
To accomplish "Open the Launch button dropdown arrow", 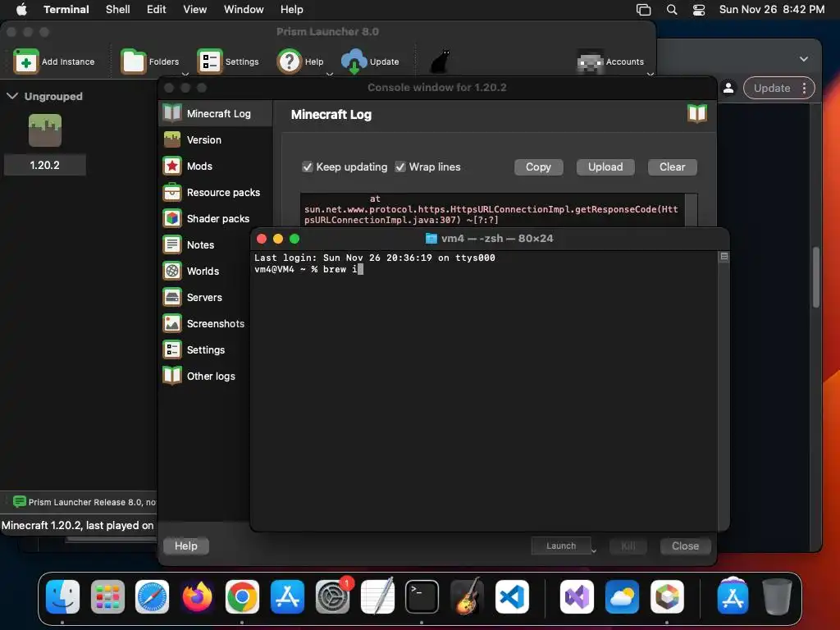I will (594, 550).
